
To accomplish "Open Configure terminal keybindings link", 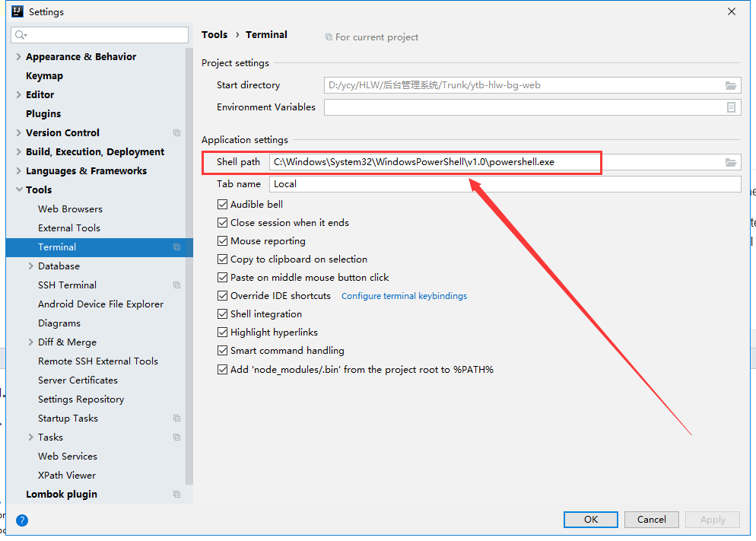I will pyautogui.click(x=404, y=296).
